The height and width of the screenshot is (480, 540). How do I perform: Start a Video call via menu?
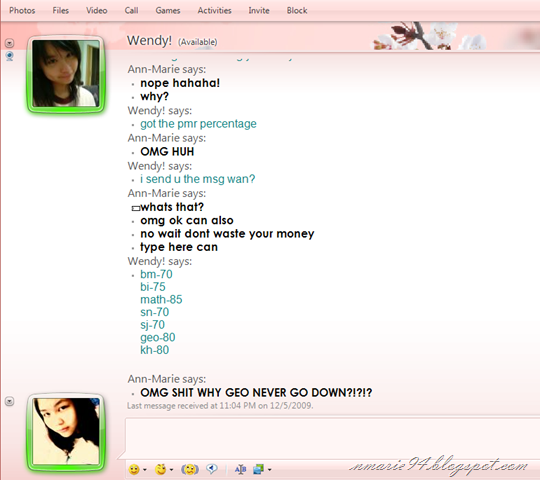click(x=96, y=10)
